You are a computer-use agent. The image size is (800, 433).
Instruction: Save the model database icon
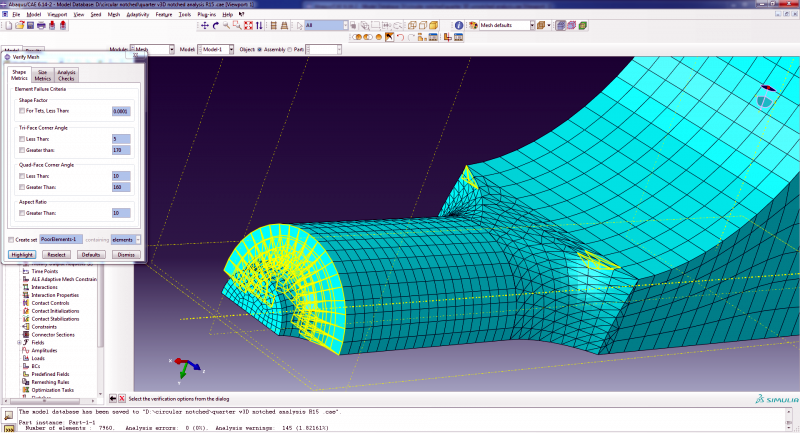[31, 26]
